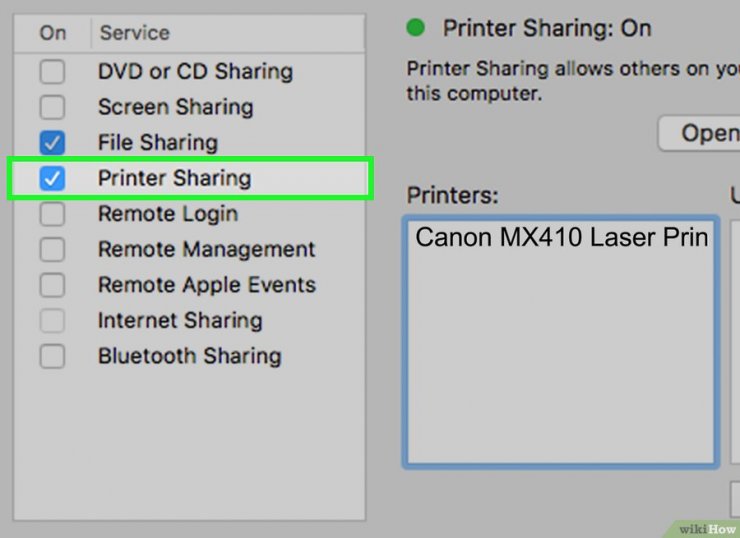Select the Internet Sharing service label
The height and width of the screenshot is (538, 740).
click(x=180, y=321)
